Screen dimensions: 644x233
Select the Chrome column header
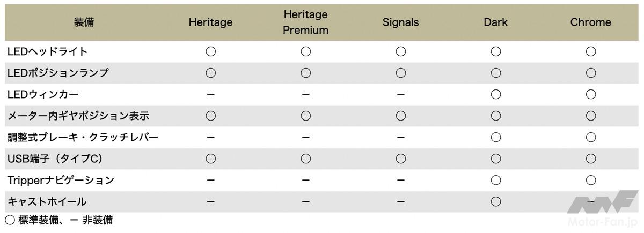pyautogui.click(x=590, y=22)
